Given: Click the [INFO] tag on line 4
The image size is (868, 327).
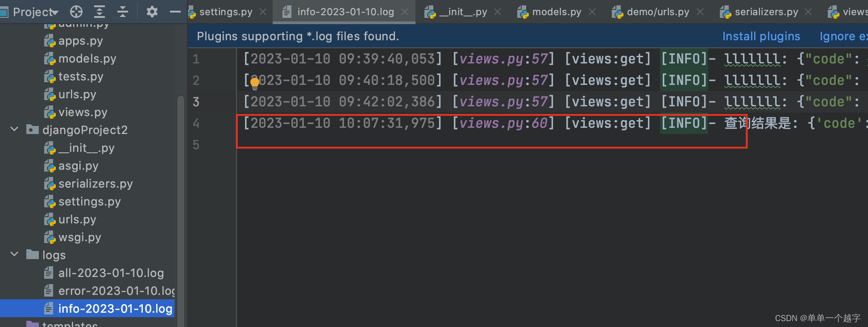Looking at the screenshot, I should [x=684, y=123].
